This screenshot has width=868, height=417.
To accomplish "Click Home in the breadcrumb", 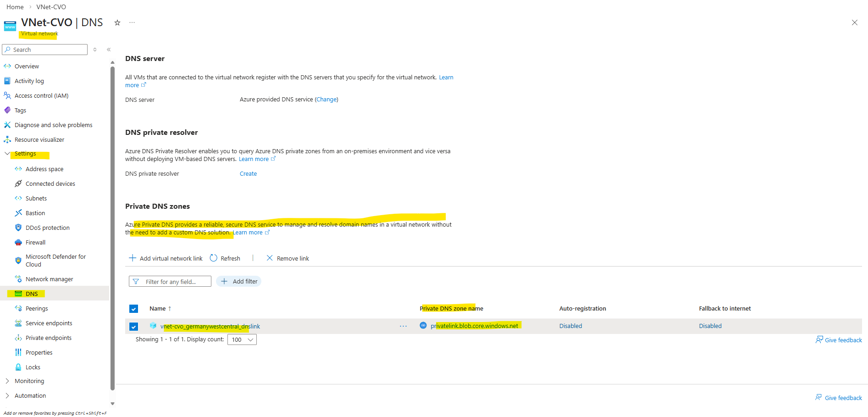I will tap(15, 7).
